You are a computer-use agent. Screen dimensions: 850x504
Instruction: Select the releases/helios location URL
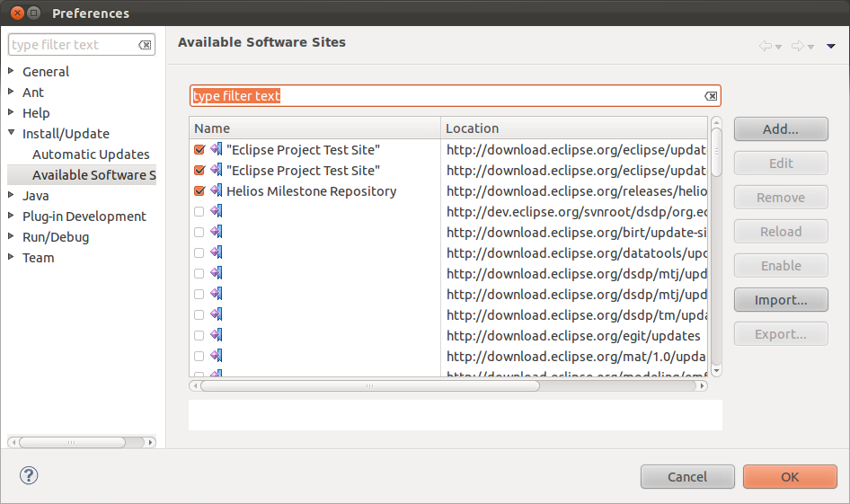coord(577,191)
